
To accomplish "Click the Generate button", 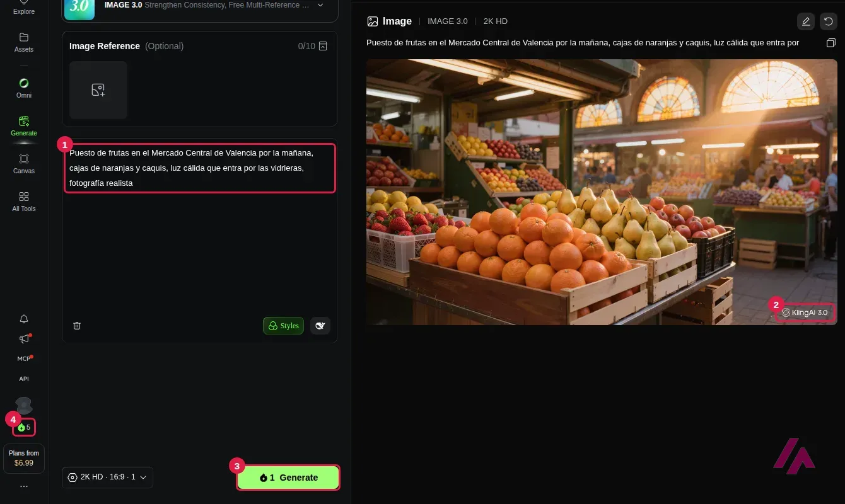I will point(288,478).
